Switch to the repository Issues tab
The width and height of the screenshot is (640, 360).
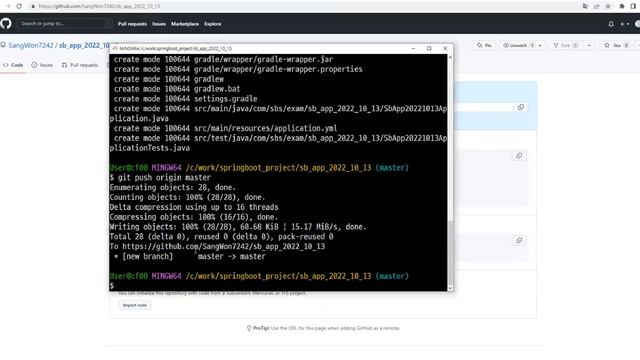[42, 65]
